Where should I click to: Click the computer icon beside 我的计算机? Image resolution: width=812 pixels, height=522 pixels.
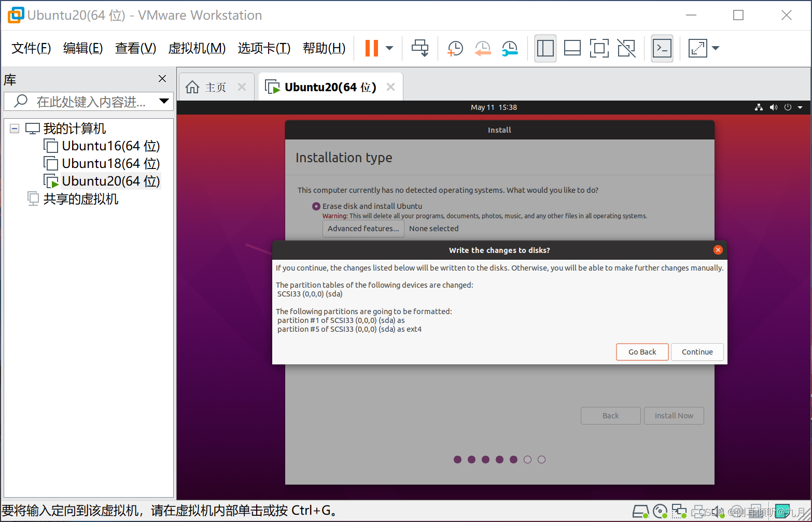(x=33, y=128)
